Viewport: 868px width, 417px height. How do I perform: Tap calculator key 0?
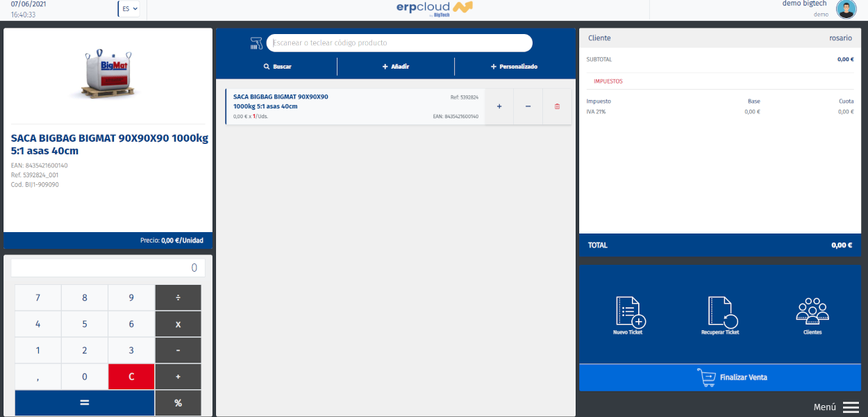point(85,377)
